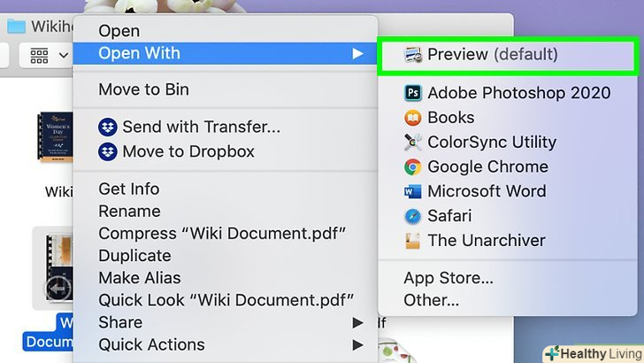Choose Duplicate
Viewport: 644px width, 363px height.
tap(225, 256)
